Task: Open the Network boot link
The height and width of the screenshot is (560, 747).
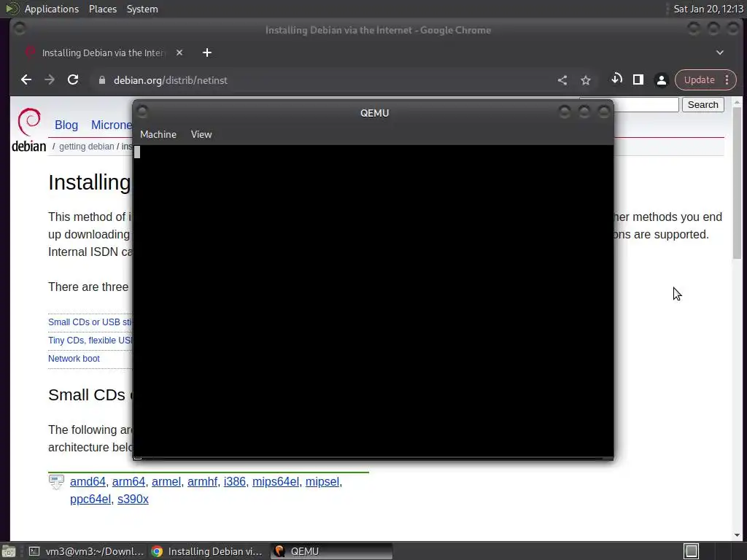Action: (x=74, y=359)
